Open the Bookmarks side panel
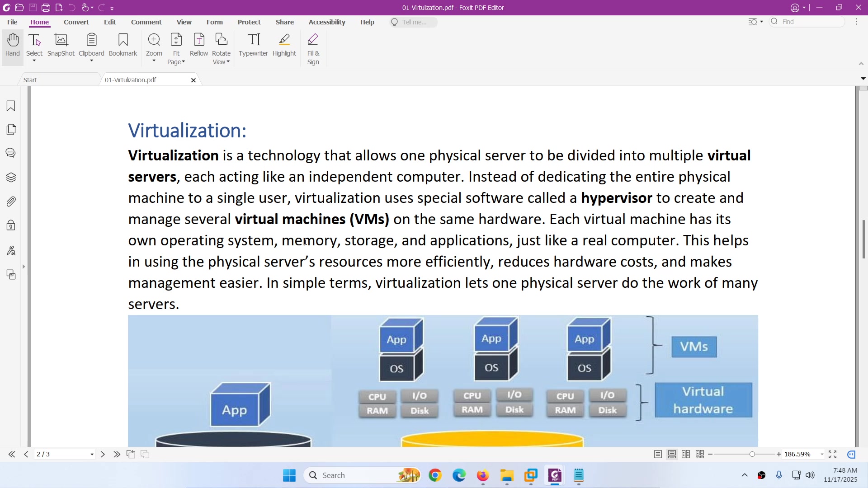 [x=11, y=106]
